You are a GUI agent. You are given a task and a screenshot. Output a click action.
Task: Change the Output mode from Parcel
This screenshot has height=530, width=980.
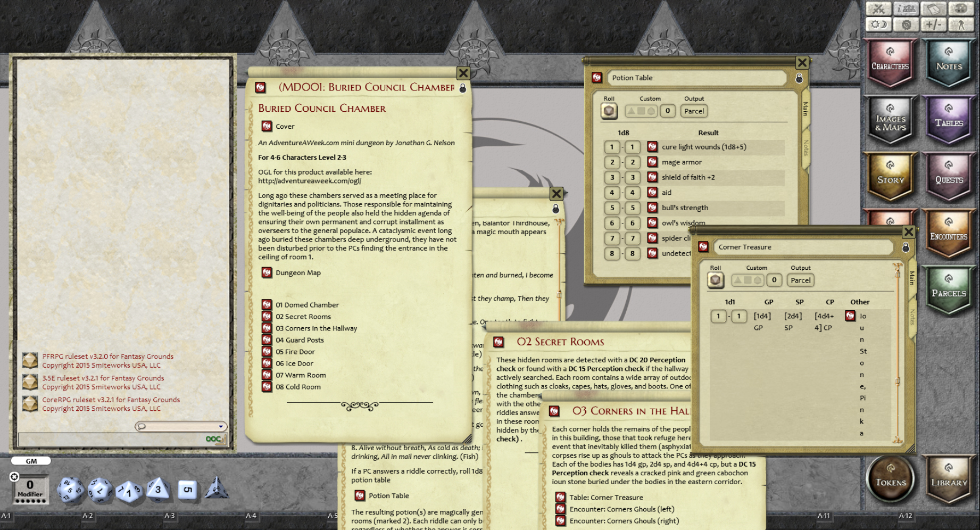[x=693, y=111]
